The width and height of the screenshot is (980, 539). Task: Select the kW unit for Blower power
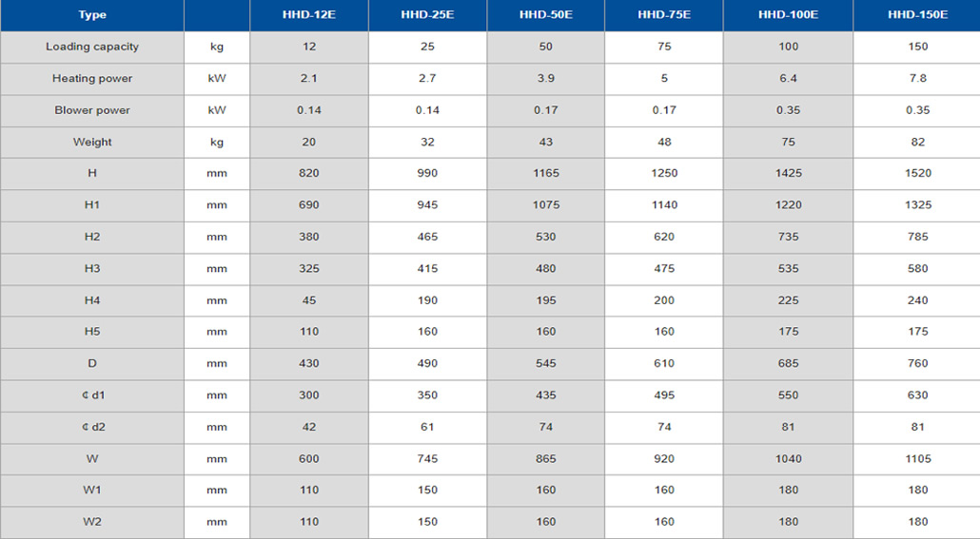pos(217,110)
